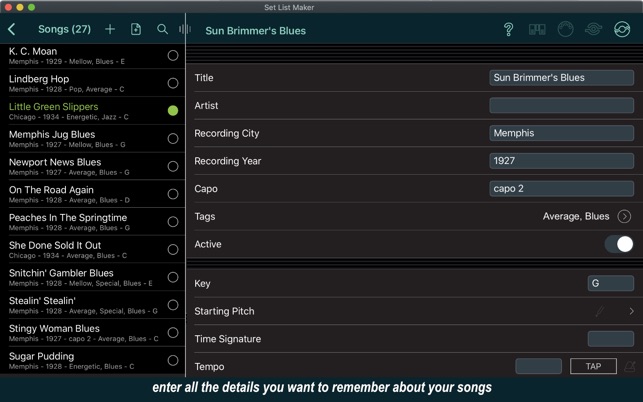Open help via question mark icon

(x=508, y=30)
